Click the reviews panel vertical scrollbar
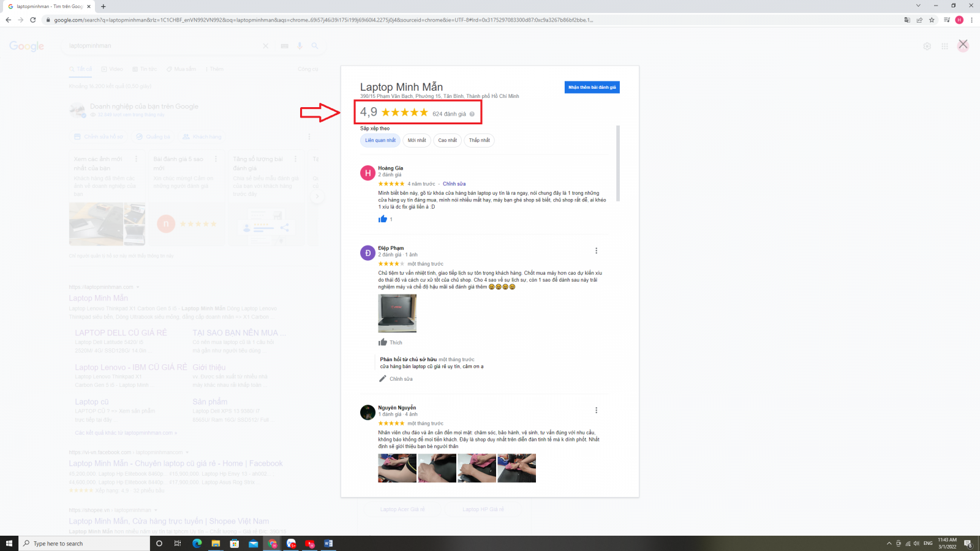The height and width of the screenshot is (551, 980). point(618,163)
